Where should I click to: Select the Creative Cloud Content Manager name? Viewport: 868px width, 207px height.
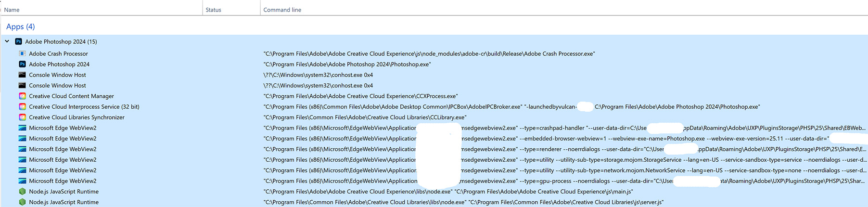click(x=71, y=96)
